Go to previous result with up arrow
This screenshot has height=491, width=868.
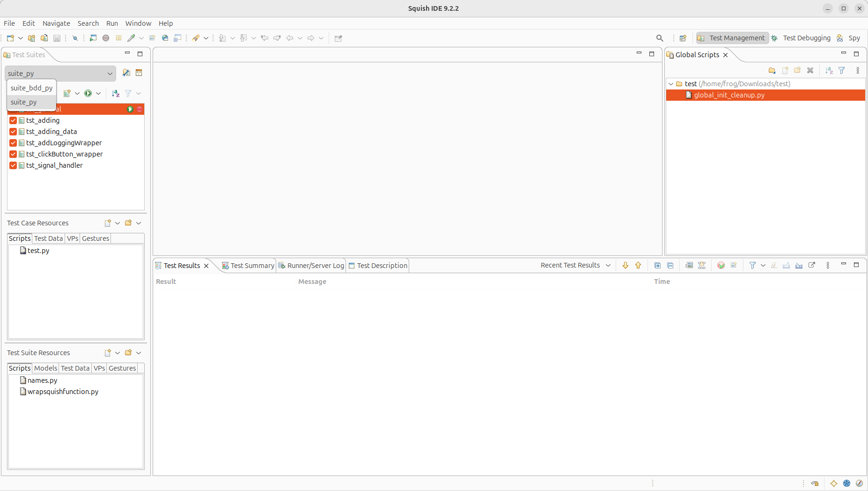coord(638,265)
